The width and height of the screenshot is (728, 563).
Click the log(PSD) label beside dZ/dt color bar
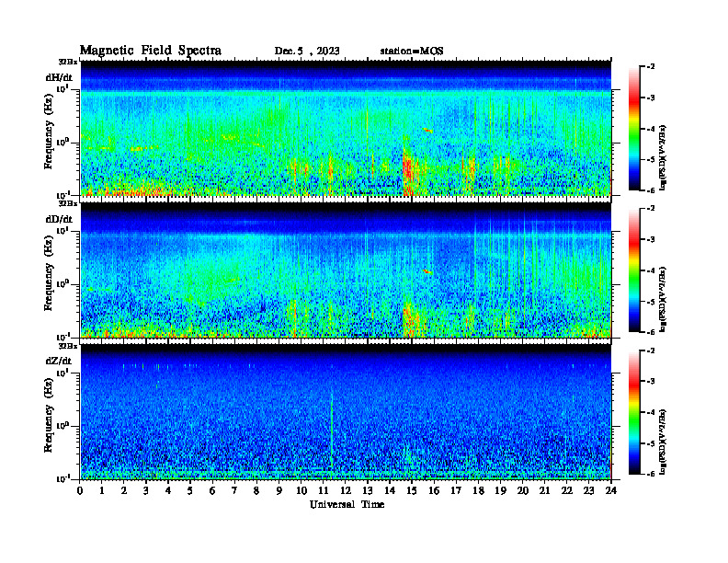663,442
